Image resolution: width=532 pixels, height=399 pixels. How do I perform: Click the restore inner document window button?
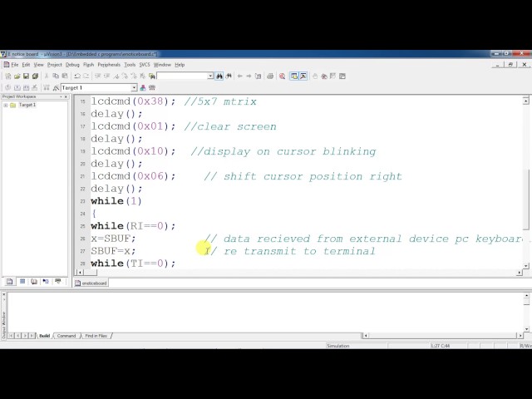click(511, 65)
